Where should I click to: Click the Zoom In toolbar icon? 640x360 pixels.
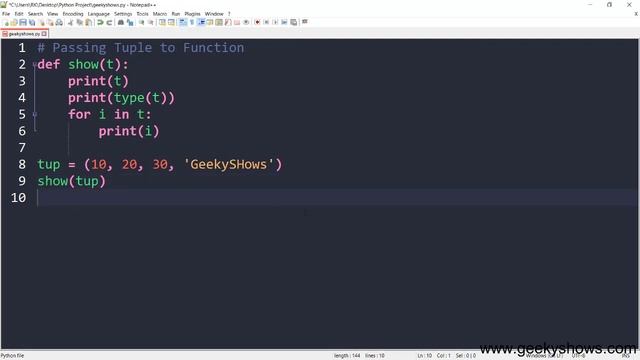click(141, 22)
